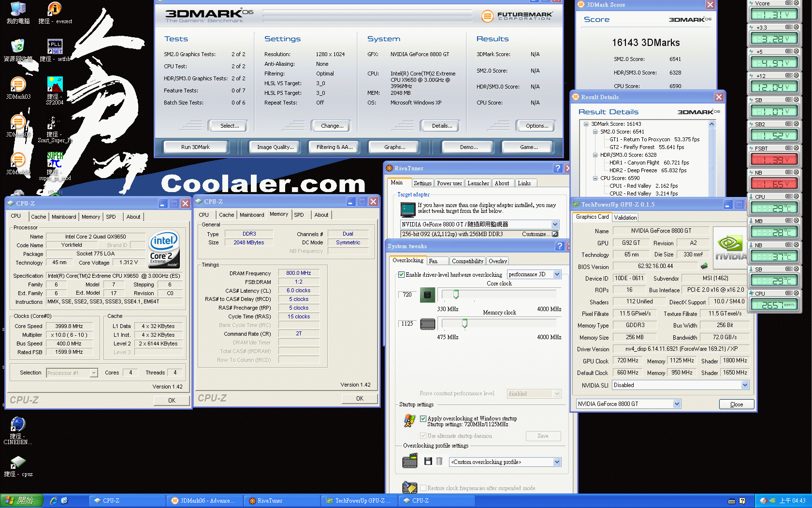The height and width of the screenshot is (508, 812).
Task: Open the CPU-Z Processor #1 selection dropdown
Action: click(x=94, y=373)
